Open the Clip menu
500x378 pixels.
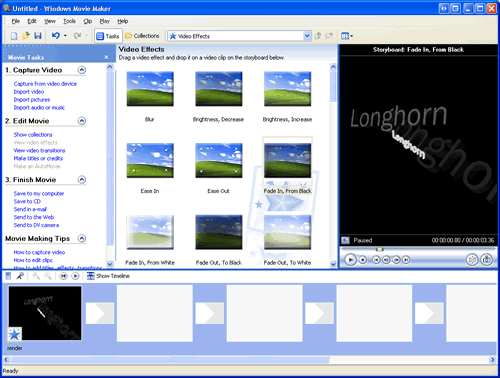(x=88, y=21)
